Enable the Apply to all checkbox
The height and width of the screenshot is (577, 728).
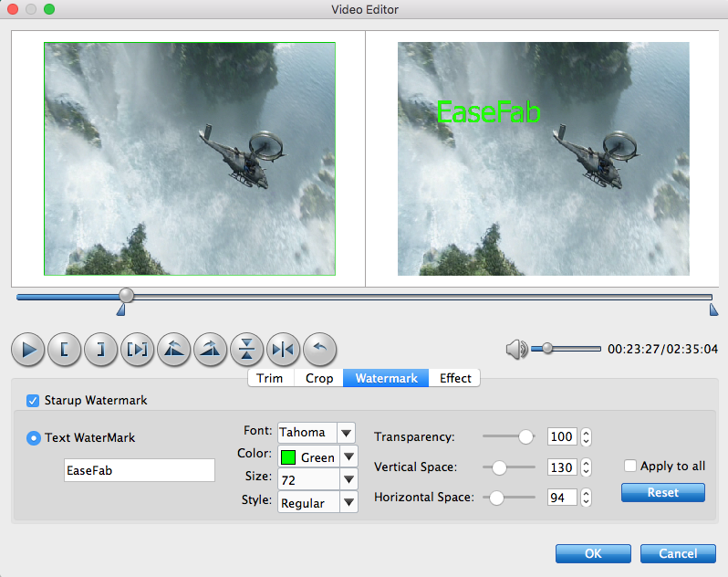click(x=630, y=466)
